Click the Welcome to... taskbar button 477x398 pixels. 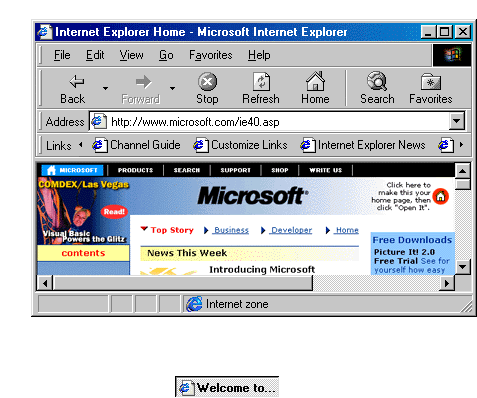tap(227, 387)
